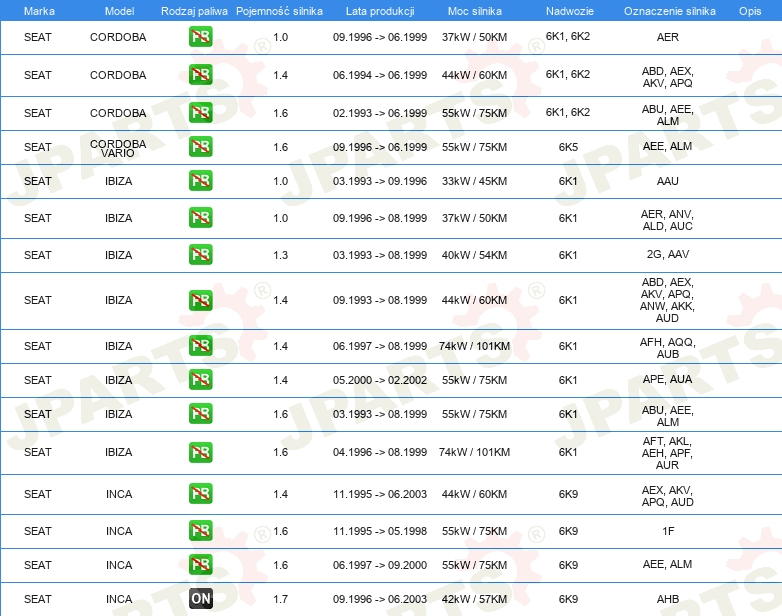Click date range 06.1994 -> 06.1999
The height and width of the screenshot is (616, 782).
point(380,75)
